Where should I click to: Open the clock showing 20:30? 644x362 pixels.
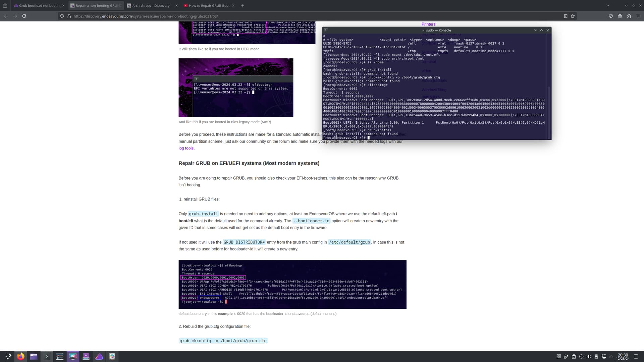tap(623, 357)
